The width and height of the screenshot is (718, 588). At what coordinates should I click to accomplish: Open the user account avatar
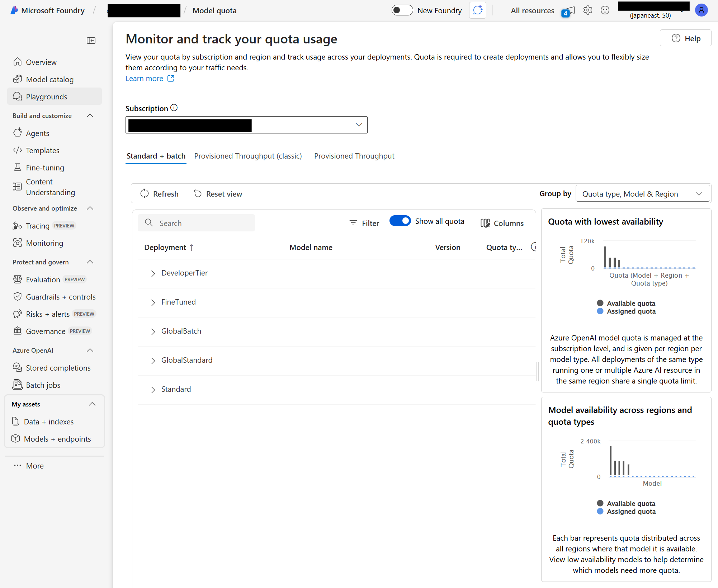701,10
